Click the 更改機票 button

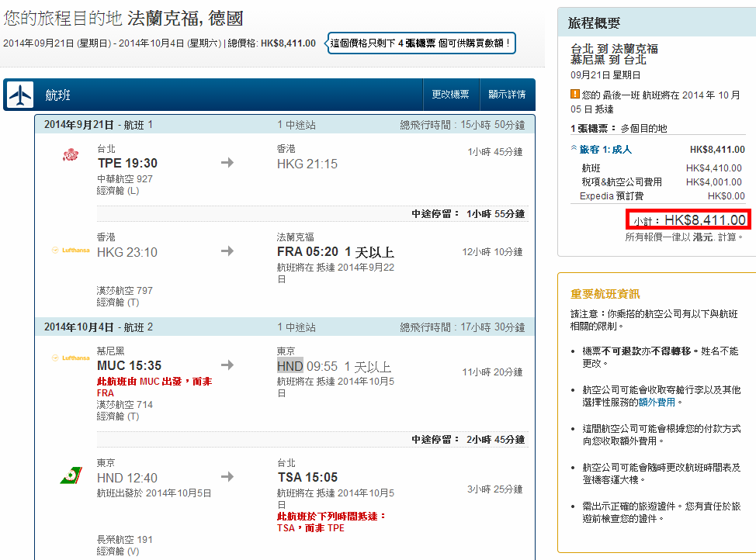(x=450, y=95)
